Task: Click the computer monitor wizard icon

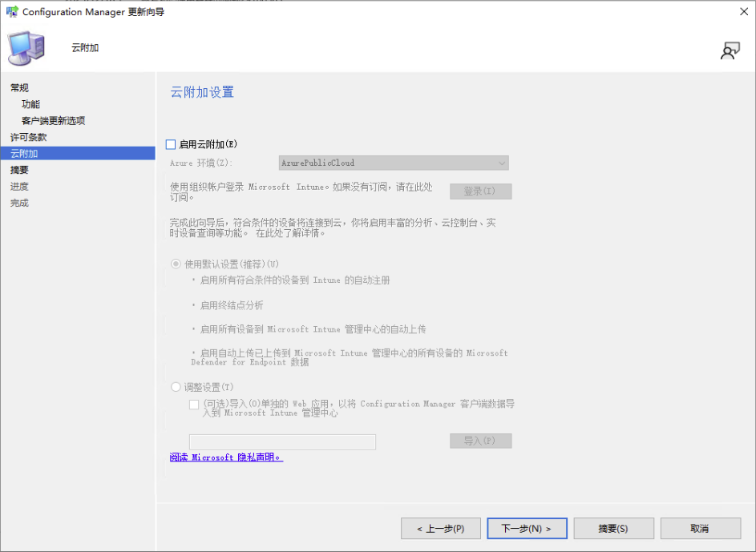Action: (x=26, y=48)
